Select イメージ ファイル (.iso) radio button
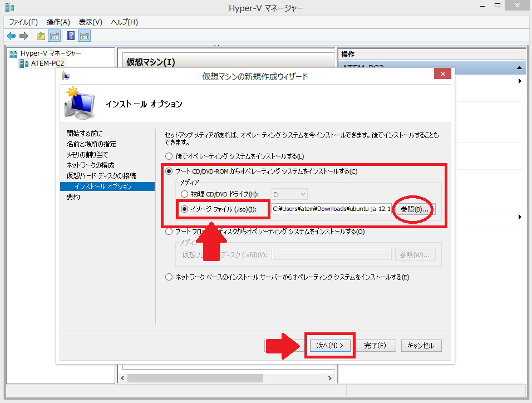Viewport: 532px width, 403px height. tap(184, 209)
